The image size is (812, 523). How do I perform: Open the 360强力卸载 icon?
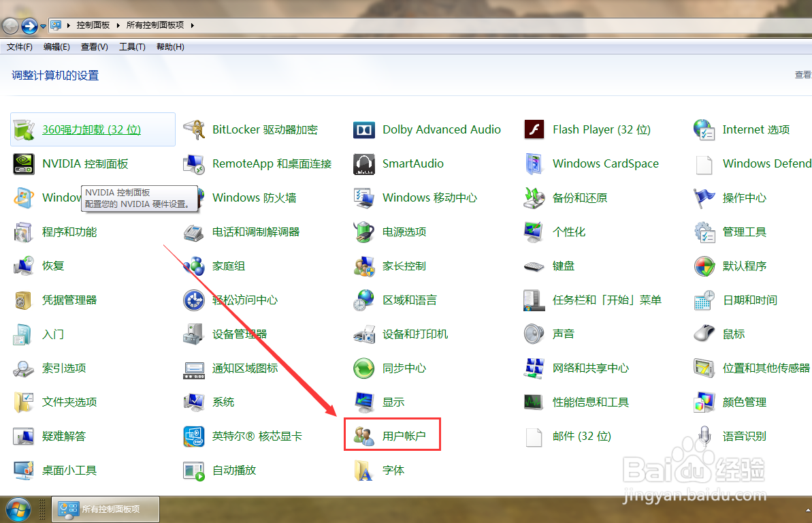coord(24,129)
